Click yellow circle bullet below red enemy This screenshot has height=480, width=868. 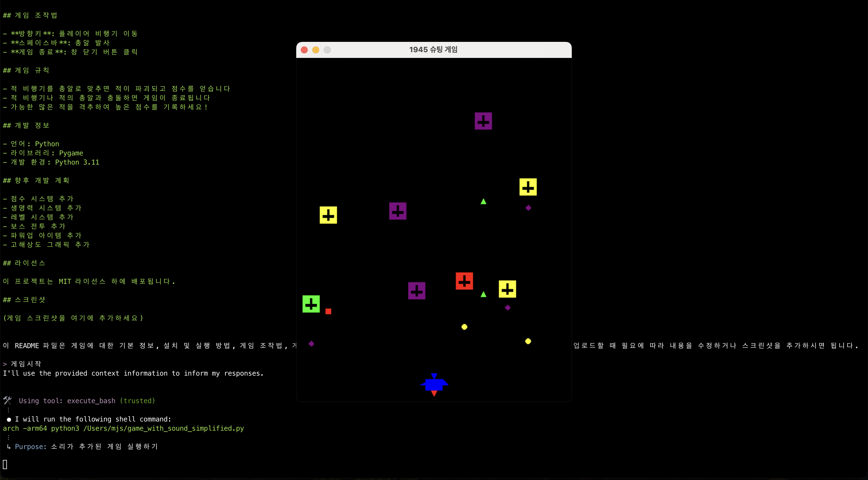tap(464, 327)
